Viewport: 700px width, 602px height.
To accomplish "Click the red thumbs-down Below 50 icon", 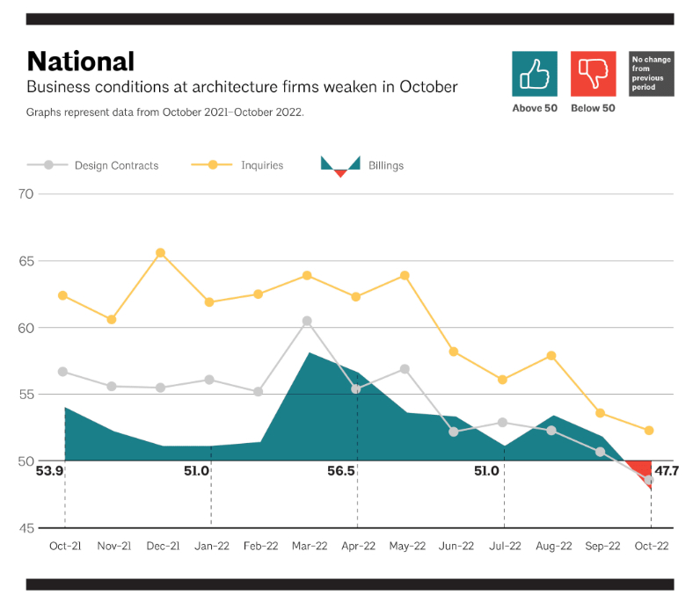I will 594,74.
